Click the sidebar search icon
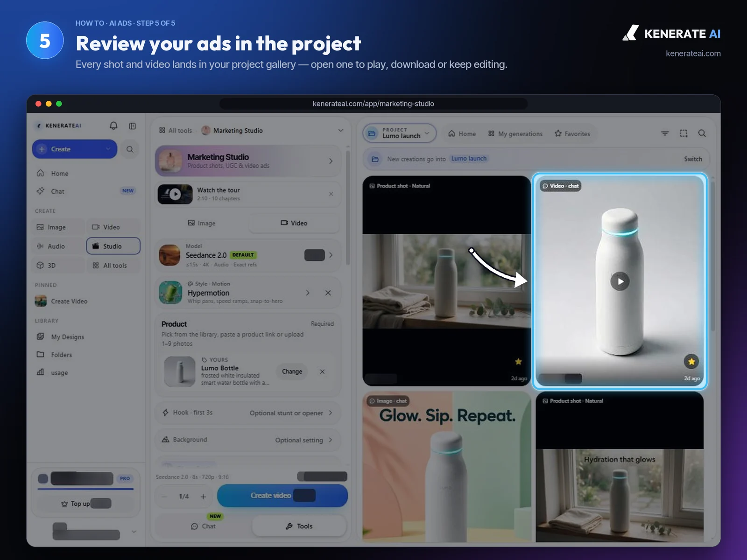 point(130,149)
